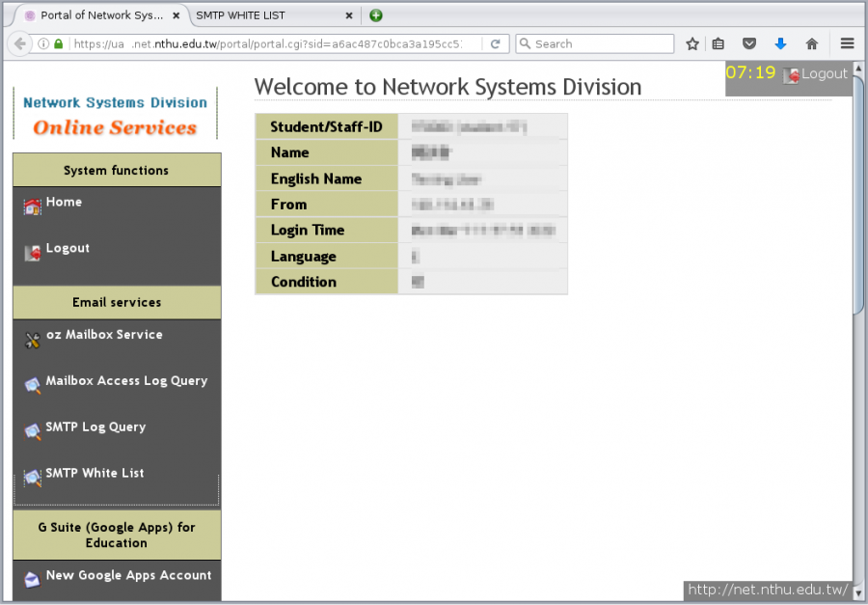
Task: Click the SMTP White List icon
Action: tap(33, 477)
